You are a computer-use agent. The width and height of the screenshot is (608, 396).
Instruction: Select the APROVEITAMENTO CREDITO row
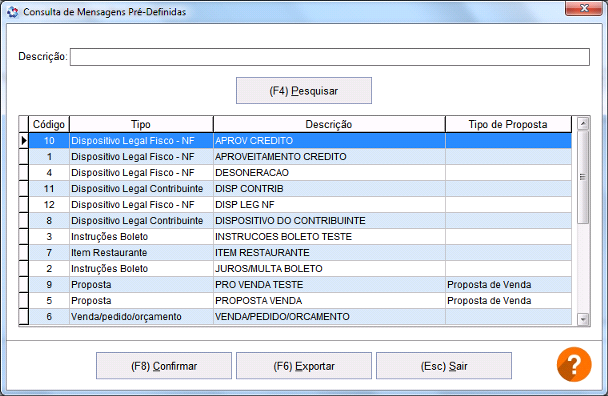tap(300, 157)
